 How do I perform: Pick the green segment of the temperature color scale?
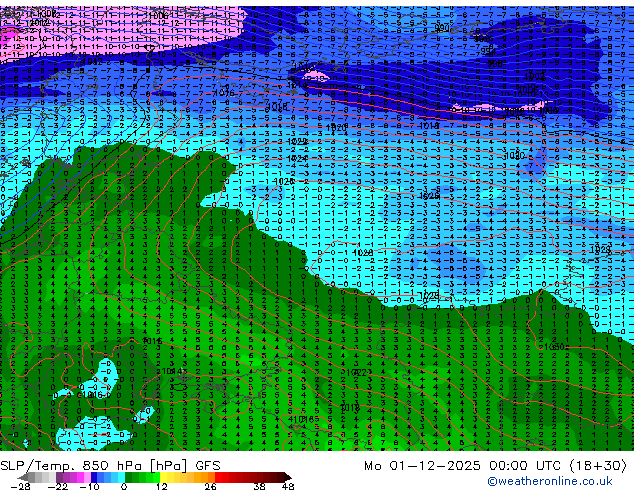point(142,477)
